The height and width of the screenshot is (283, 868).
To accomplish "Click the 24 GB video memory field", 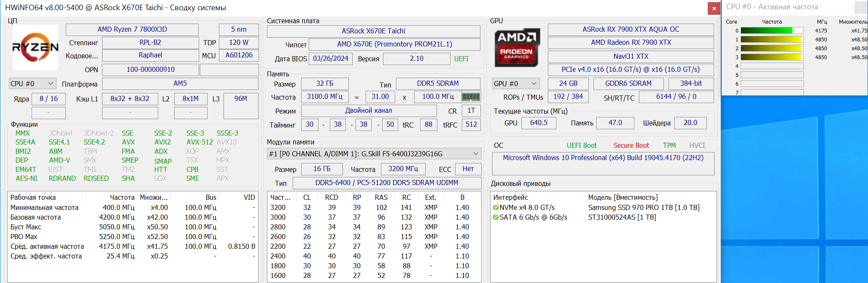I will [568, 84].
